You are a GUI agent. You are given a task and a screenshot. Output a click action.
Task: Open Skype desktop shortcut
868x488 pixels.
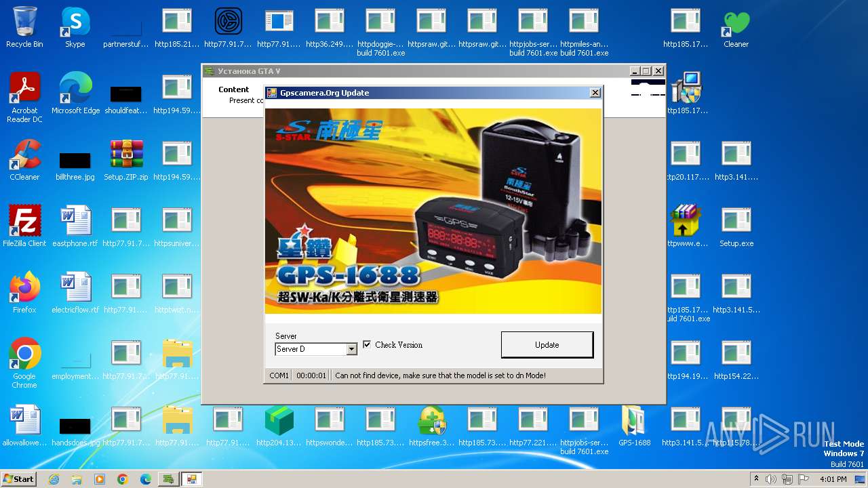[x=75, y=27]
